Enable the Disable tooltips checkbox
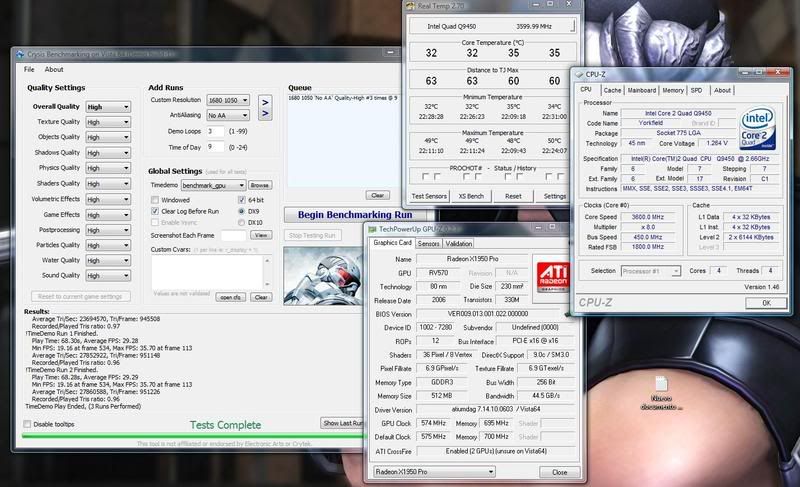The height and width of the screenshot is (487, 800). coord(27,424)
